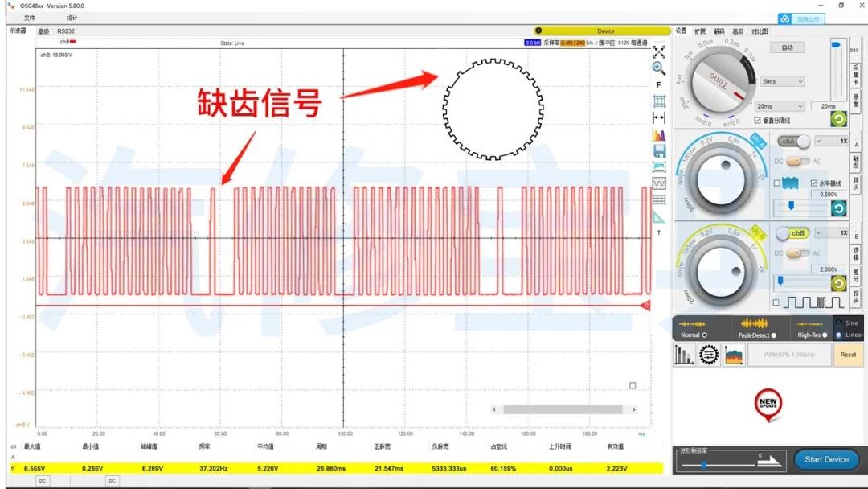Open the 50ns time dropdown
The height and width of the screenshot is (489, 868).
click(x=782, y=81)
